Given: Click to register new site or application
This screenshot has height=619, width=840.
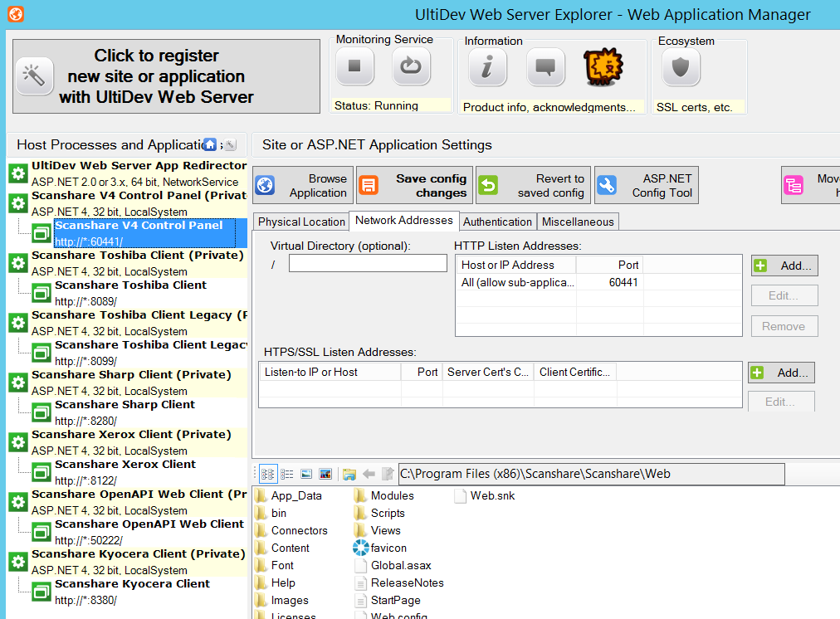Looking at the screenshot, I should coord(166,76).
